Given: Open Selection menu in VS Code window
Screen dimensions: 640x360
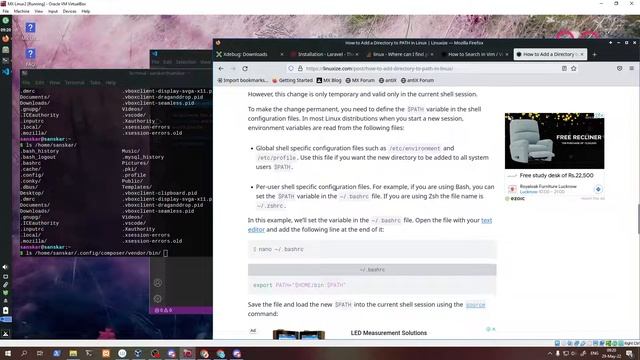Looking at the screenshot, I should tap(186, 62).
